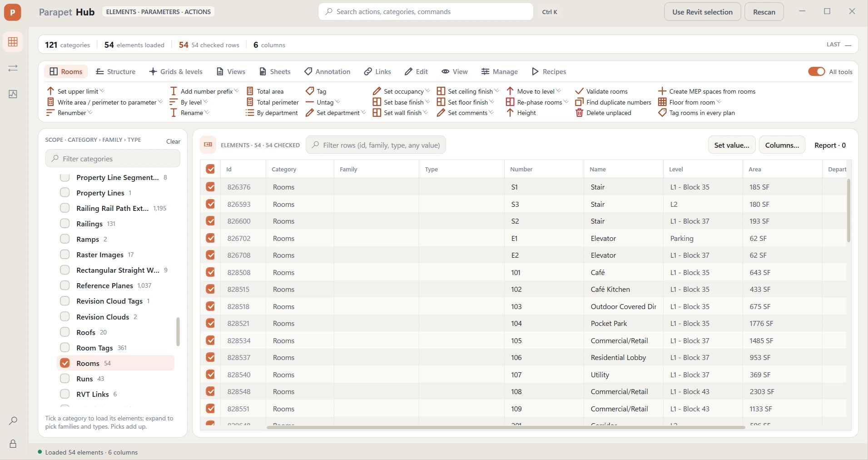The width and height of the screenshot is (868, 460).
Task: Expand the Untag dropdown
Action: point(337,102)
